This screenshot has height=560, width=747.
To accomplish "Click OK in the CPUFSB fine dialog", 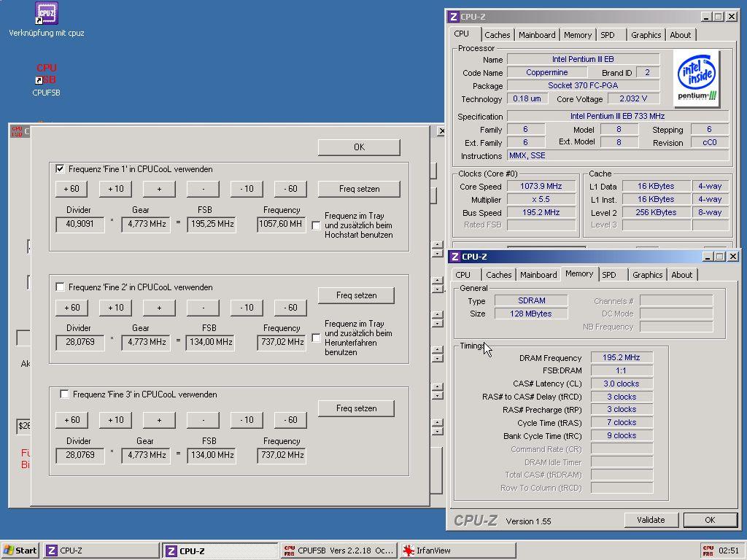I will point(359,147).
